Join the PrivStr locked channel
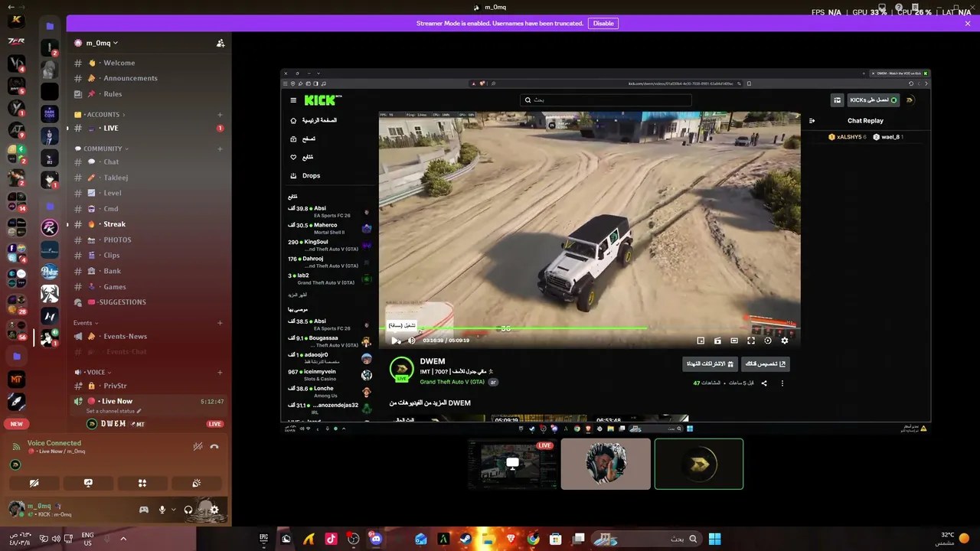The height and width of the screenshot is (551, 980). [x=149, y=386]
